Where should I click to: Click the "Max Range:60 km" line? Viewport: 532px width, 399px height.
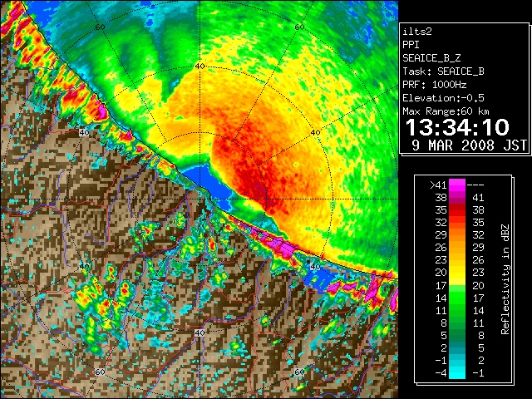coord(446,111)
